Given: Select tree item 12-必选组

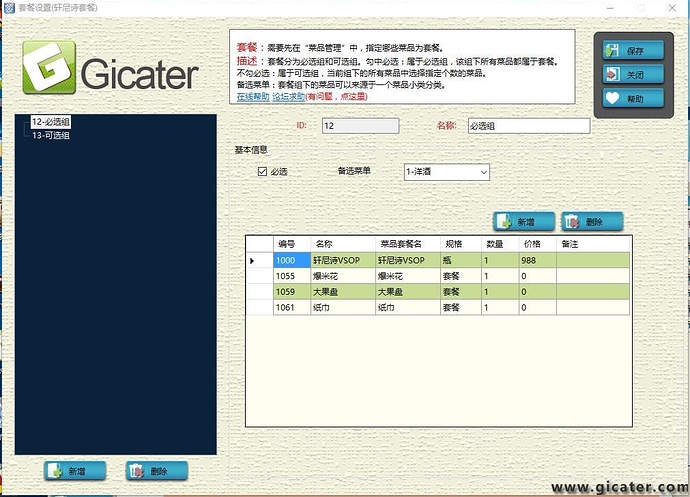Looking at the screenshot, I should point(51,122).
